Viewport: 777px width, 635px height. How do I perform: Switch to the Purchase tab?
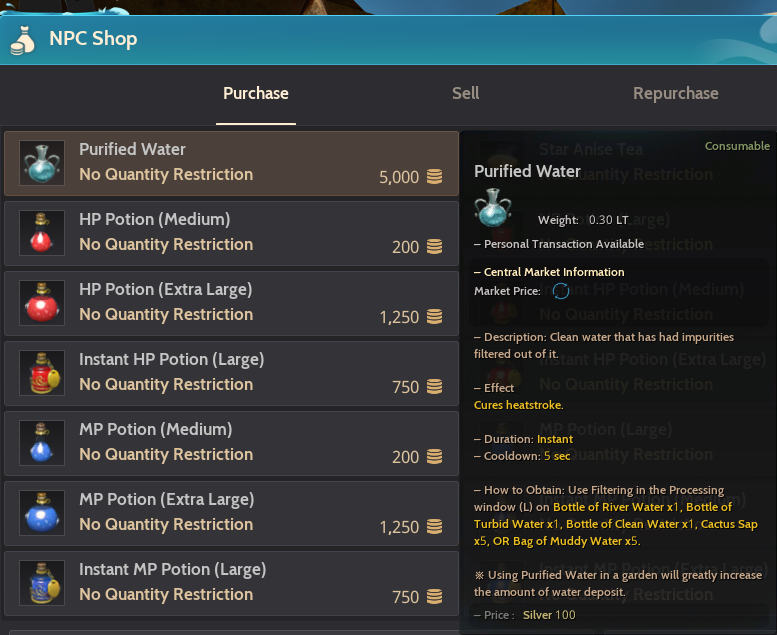tap(256, 94)
